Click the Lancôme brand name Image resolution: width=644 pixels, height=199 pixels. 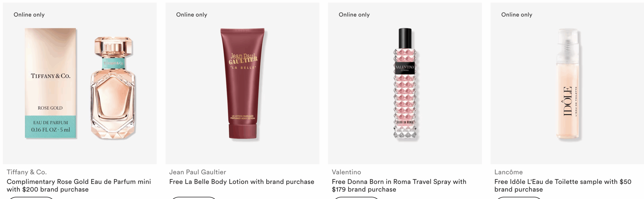(x=508, y=172)
